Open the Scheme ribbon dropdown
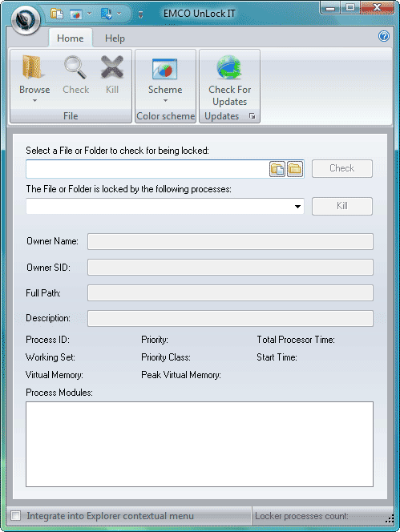Screen dimensions: 400x532 click(x=165, y=79)
